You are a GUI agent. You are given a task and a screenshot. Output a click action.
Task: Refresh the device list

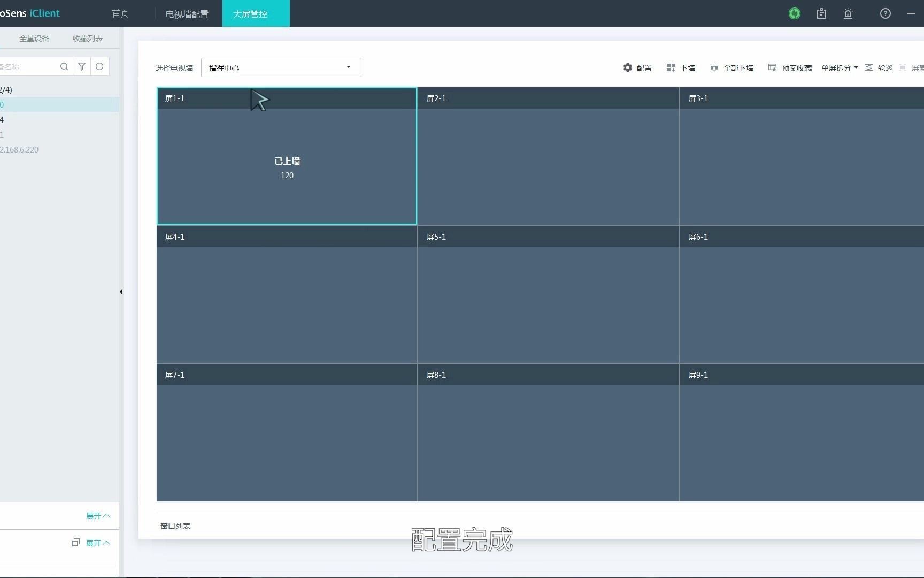click(99, 66)
